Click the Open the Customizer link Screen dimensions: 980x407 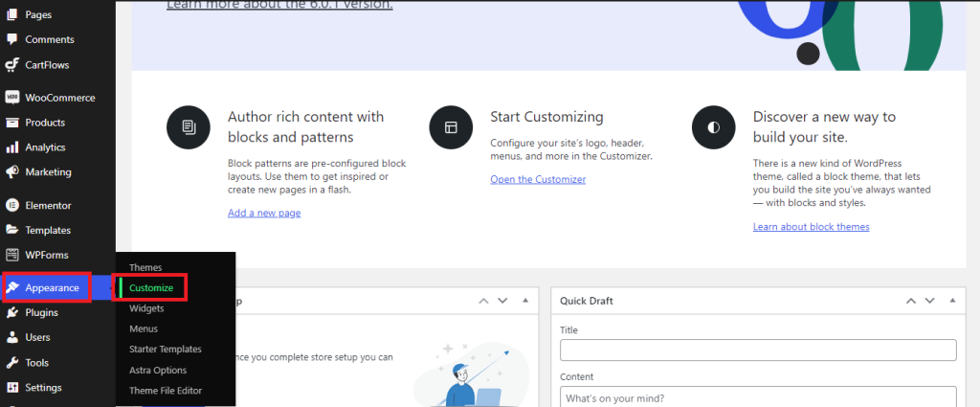click(x=538, y=179)
